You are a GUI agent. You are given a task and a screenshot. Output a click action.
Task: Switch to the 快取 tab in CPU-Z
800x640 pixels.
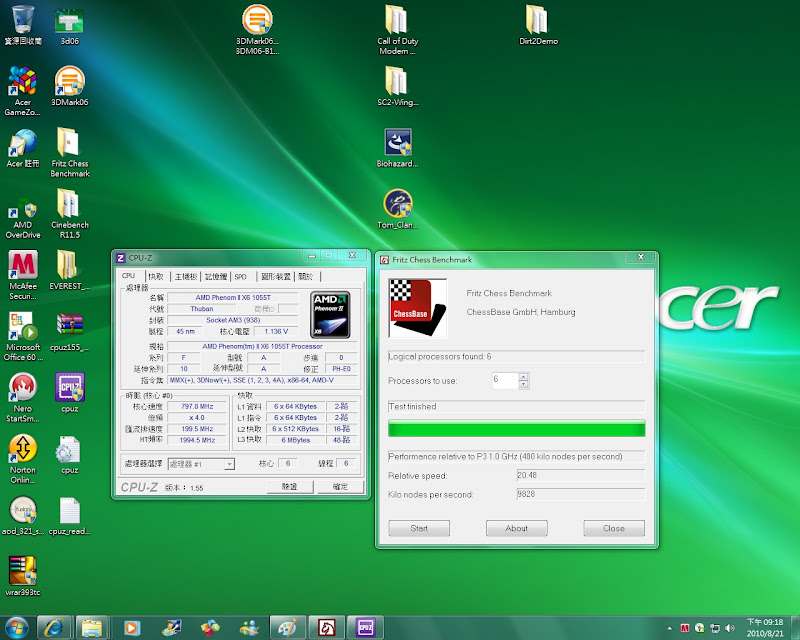[156, 277]
